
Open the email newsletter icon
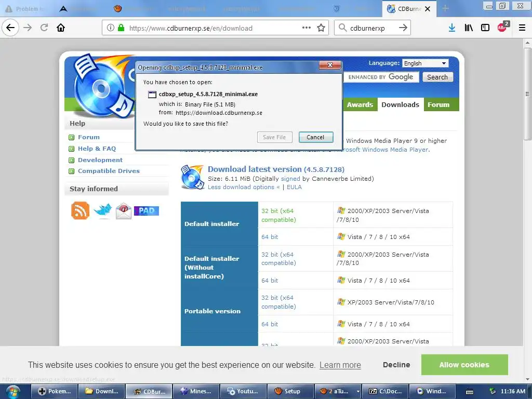[x=124, y=211]
